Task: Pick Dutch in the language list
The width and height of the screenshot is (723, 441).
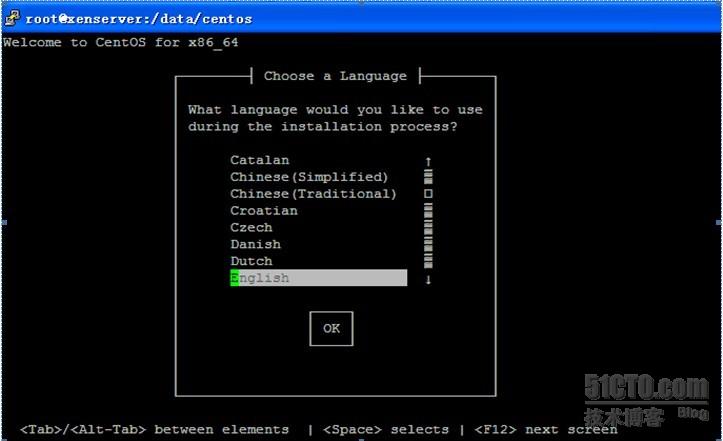Action: pyautogui.click(x=251, y=261)
